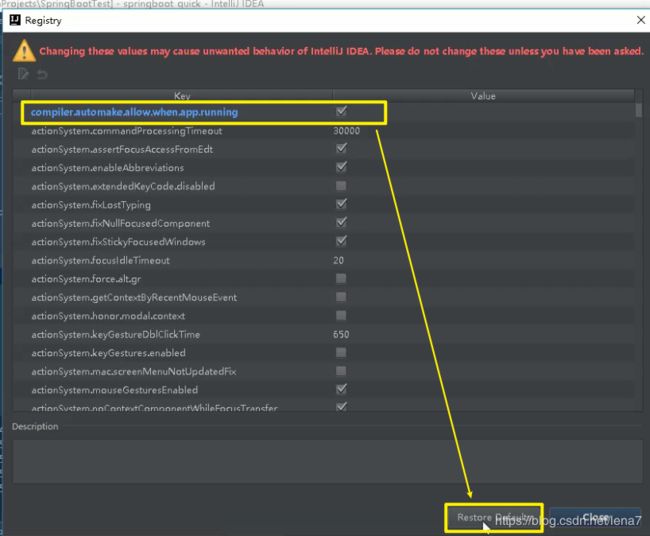The width and height of the screenshot is (650, 536).
Task: Uncheck actionSystem.fixStickyFocusedWindows checkbox
Action: click(342, 241)
